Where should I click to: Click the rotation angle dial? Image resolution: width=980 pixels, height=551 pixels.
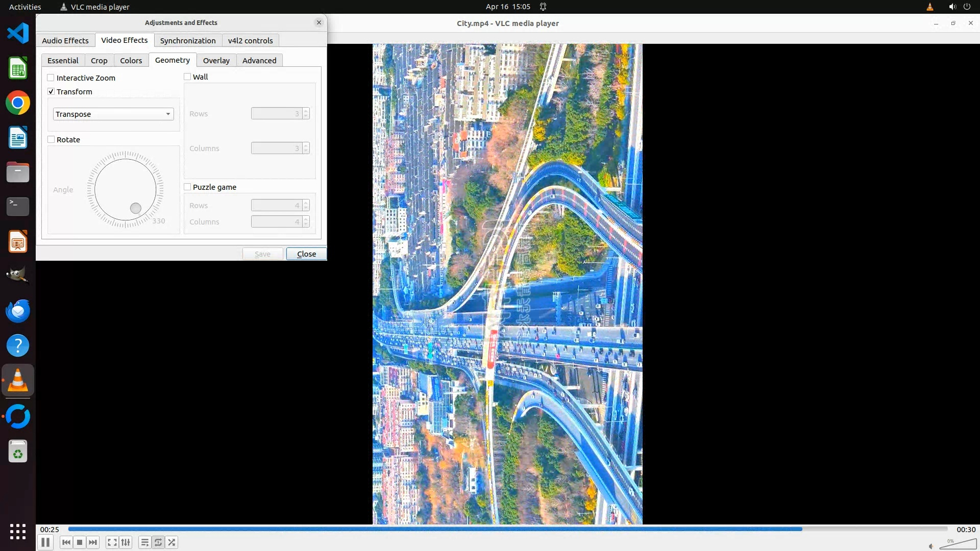point(125,190)
